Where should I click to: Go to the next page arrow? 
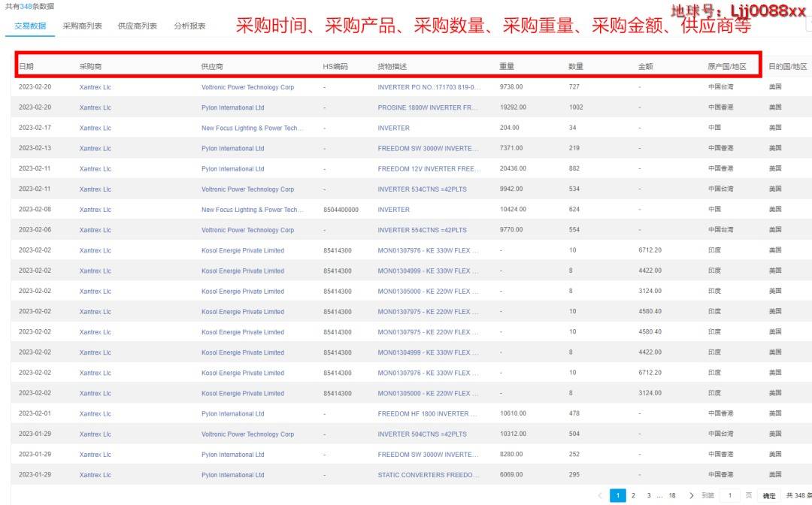pos(692,496)
